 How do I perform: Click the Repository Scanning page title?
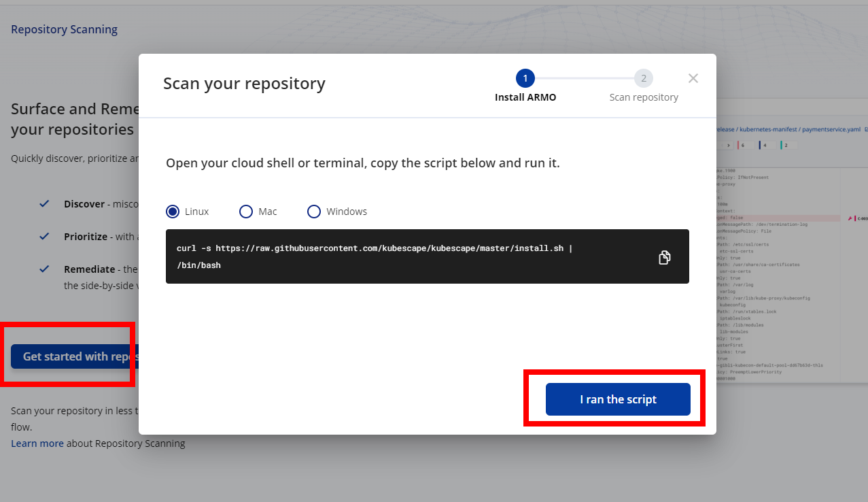tap(64, 29)
